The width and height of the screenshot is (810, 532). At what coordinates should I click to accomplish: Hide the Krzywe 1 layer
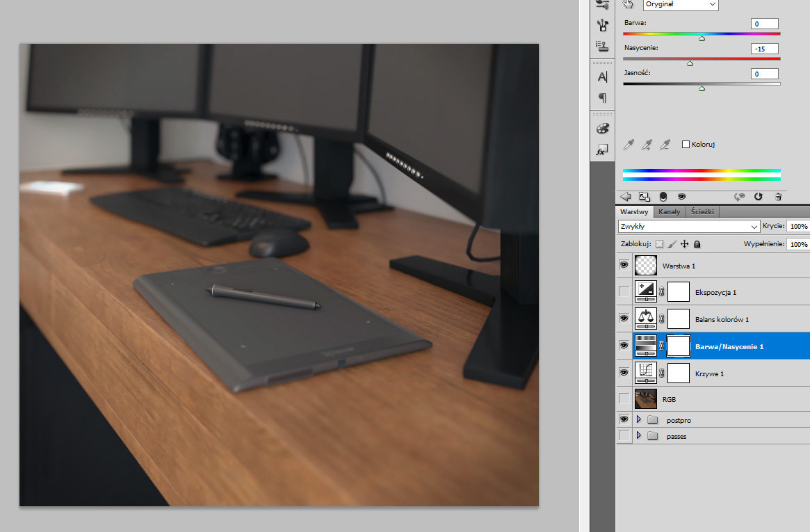click(624, 373)
